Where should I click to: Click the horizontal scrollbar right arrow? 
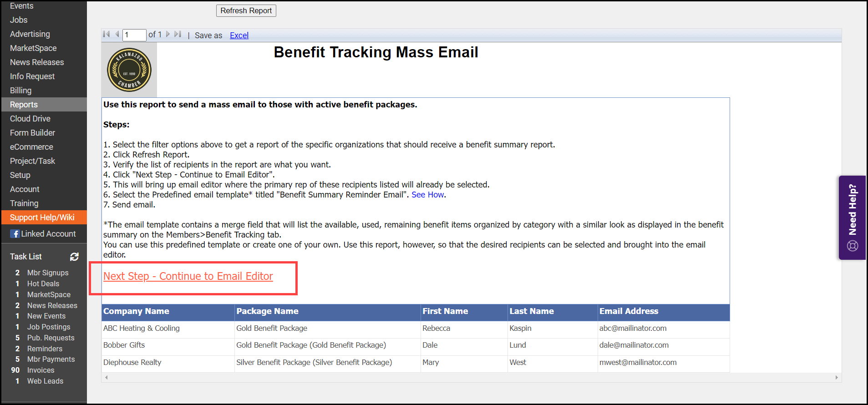pyautogui.click(x=837, y=378)
